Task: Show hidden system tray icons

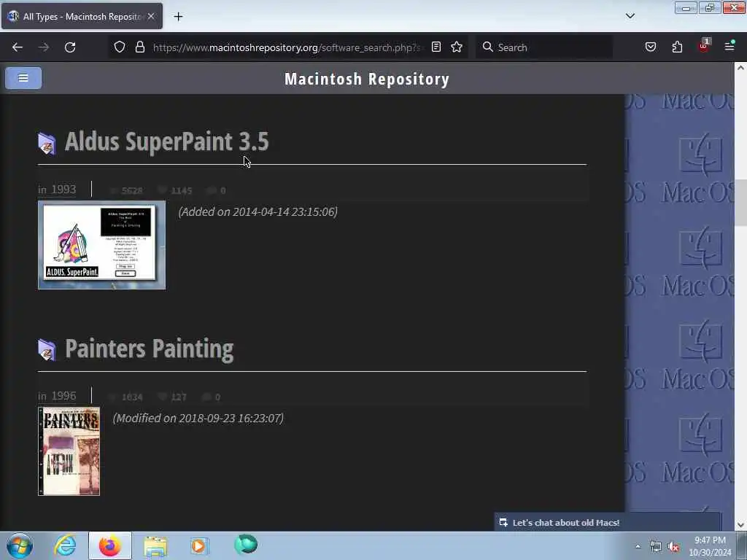Action: [638, 546]
